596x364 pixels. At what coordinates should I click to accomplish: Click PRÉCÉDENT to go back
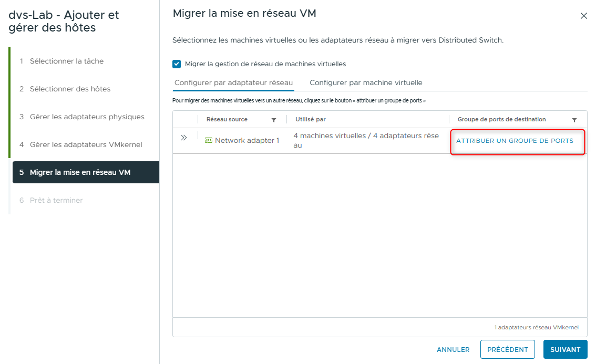[x=507, y=349]
